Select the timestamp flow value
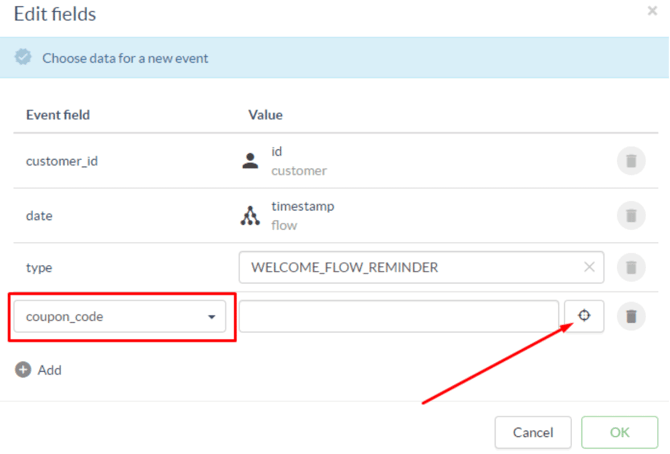The image size is (670, 454). click(x=302, y=215)
